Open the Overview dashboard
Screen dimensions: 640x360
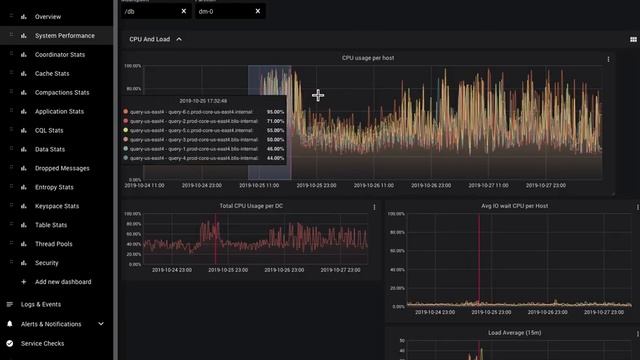coord(48,17)
